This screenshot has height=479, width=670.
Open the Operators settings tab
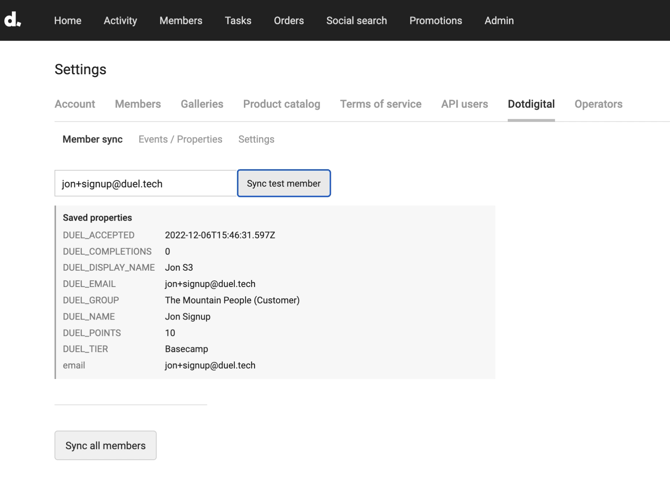(x=598, y=104)
